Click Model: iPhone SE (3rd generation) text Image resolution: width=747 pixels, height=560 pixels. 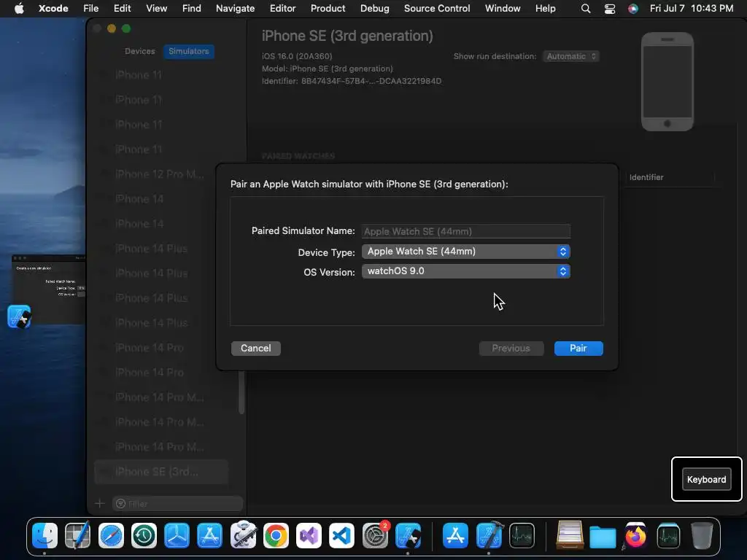coord(328,69)
